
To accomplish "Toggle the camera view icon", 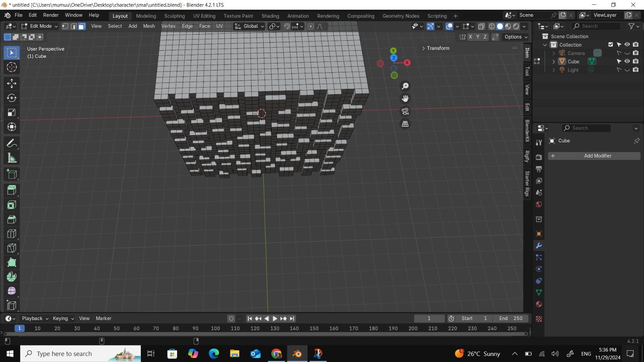I will (x=405, y=111).
